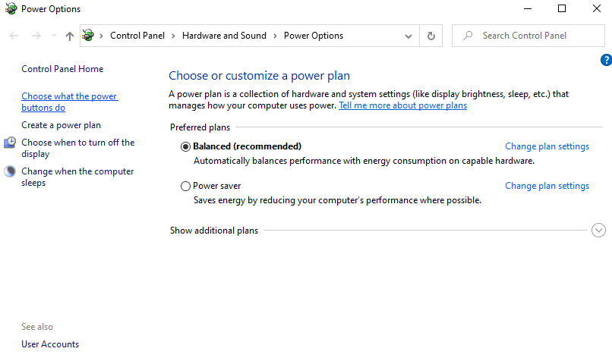
Task: Open Change plan settings for Power saver
Action: click(547, 186)
